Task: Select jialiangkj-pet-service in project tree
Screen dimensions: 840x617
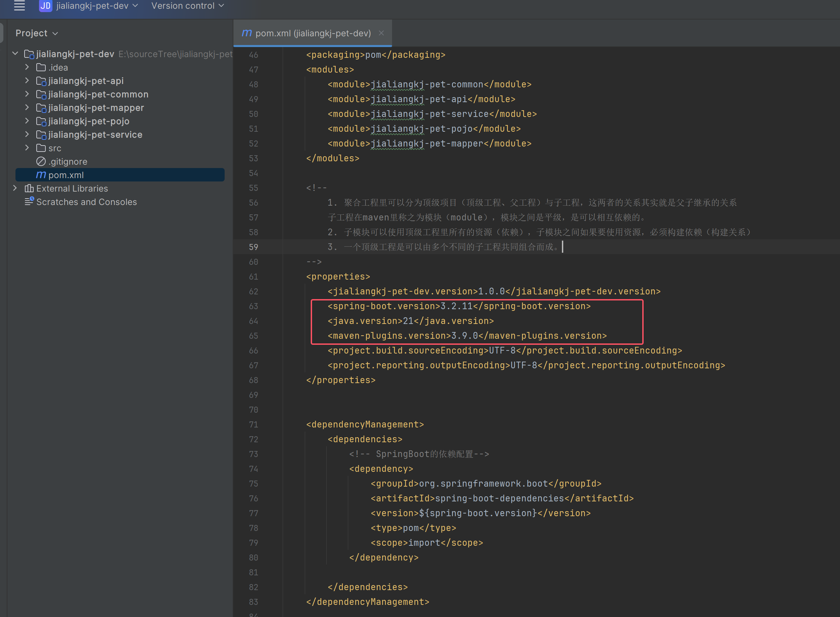Action: click(x=95, y=135)
